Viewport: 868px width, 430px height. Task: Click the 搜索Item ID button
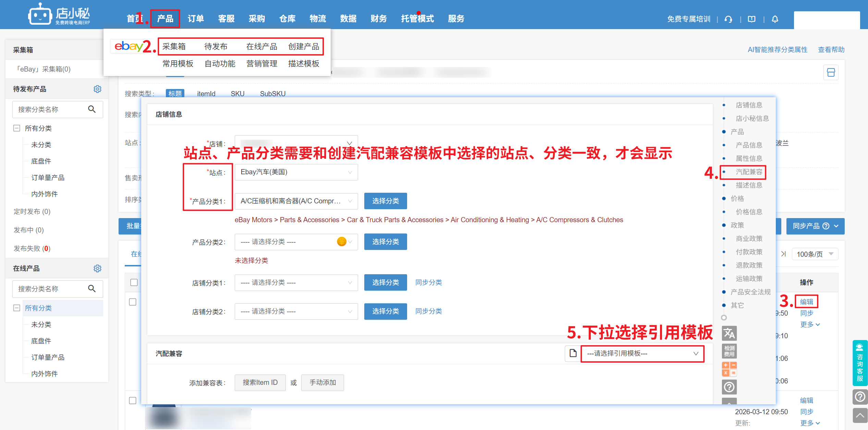tap(260, 382)
